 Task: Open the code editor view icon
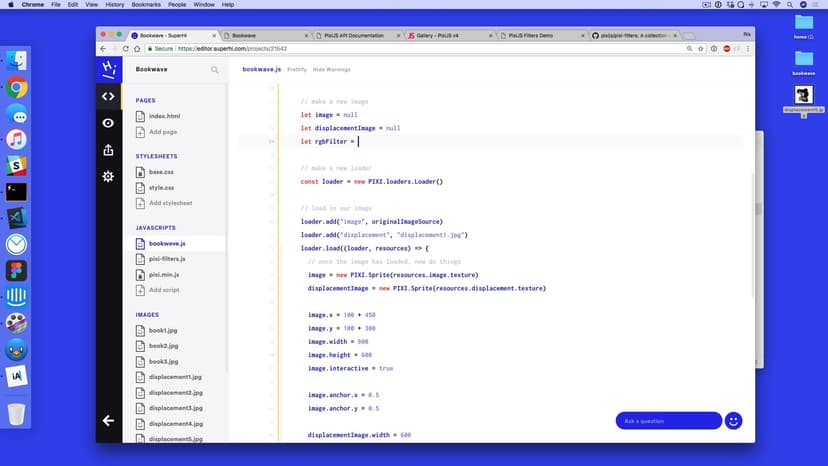pos(108,97)
